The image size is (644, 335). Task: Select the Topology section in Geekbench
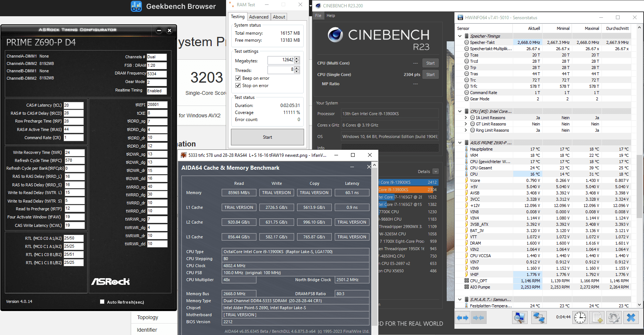[x=147, y=317]
